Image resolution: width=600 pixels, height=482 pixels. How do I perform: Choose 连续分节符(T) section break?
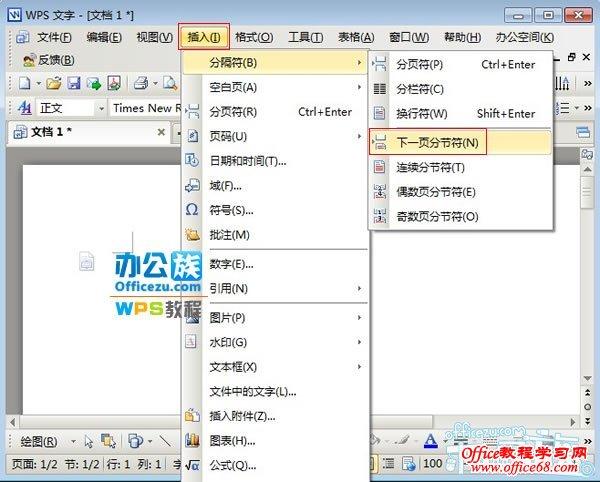[x=431, y=167]
